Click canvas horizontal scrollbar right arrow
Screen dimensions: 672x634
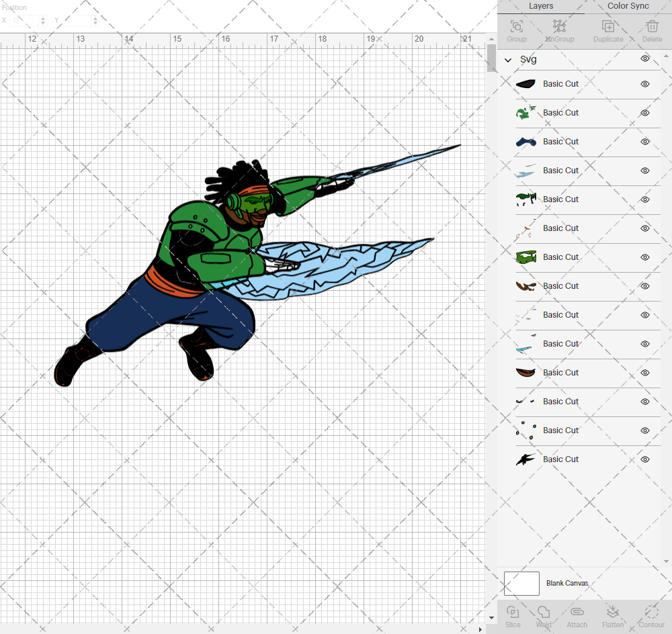pos(480,630)
